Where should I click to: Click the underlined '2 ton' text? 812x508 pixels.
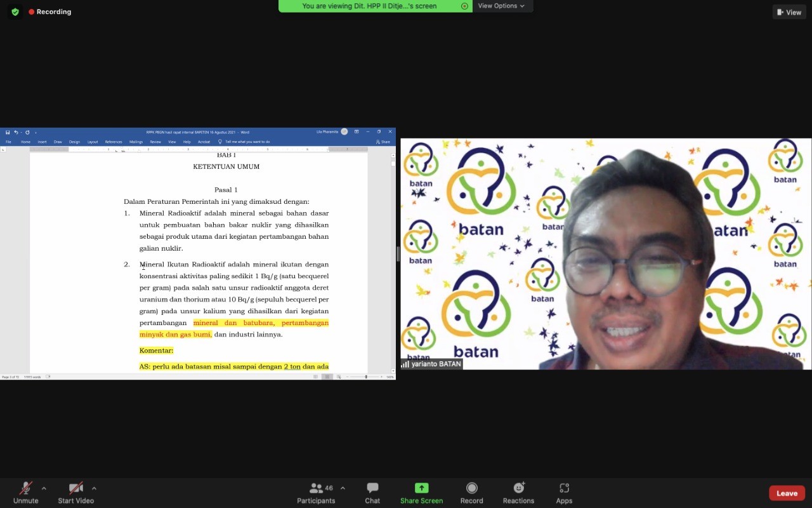click(292, 366)
